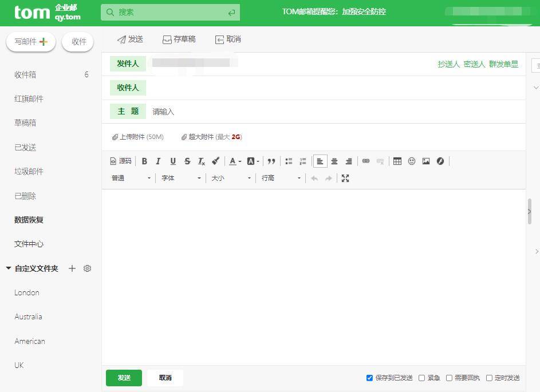
Task: Open the text color picker
Action: [x=234, y=161]
